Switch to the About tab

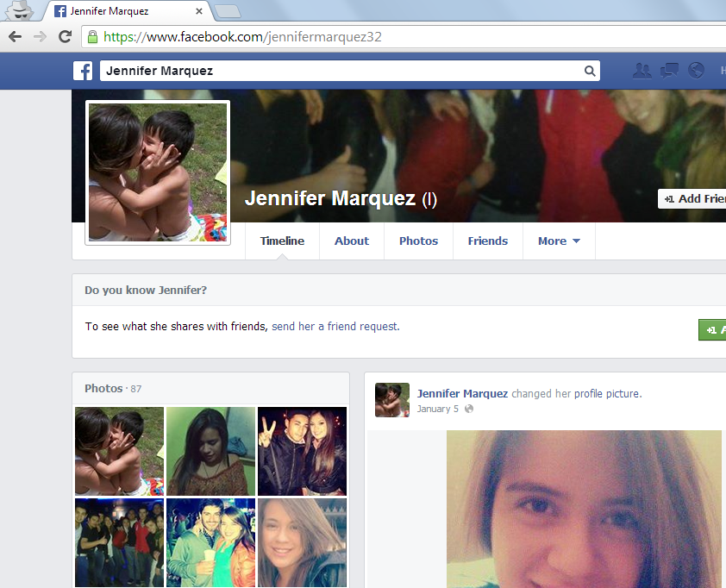click(352, 241)
